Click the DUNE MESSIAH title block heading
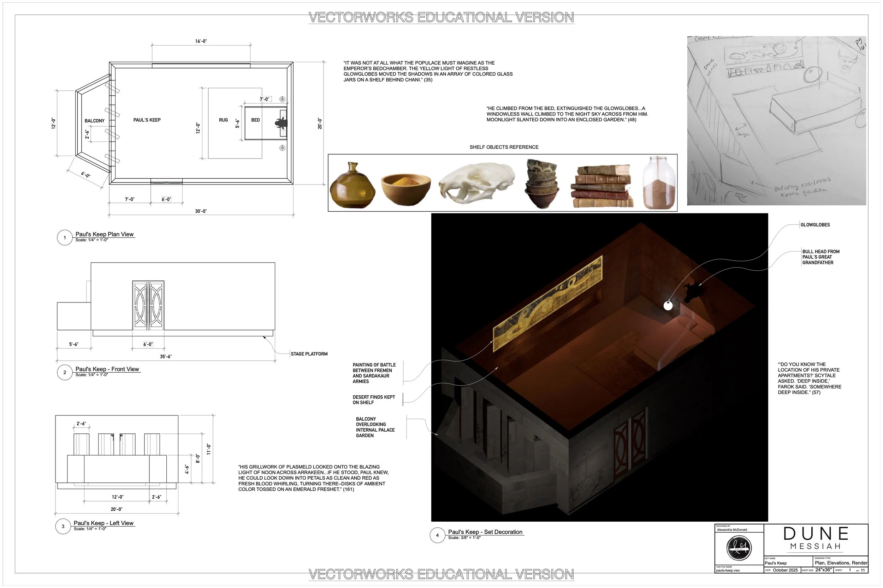 pos(816,539)
